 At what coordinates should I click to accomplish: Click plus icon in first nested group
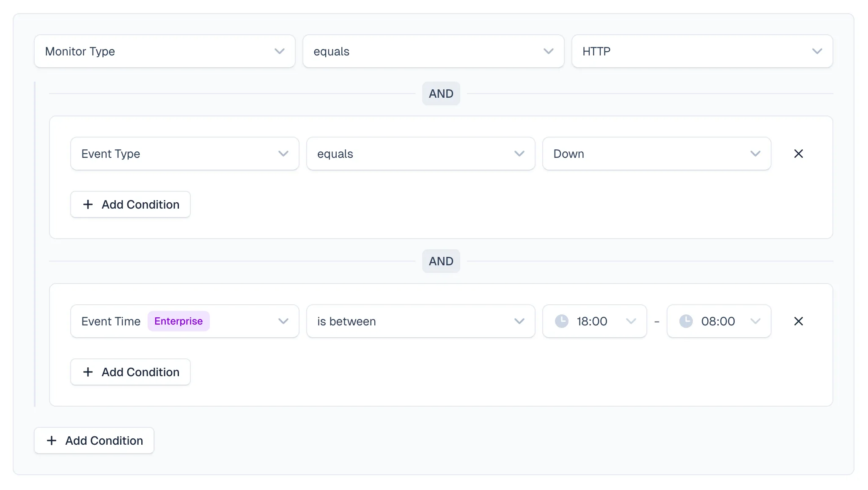tap(88, 204)
